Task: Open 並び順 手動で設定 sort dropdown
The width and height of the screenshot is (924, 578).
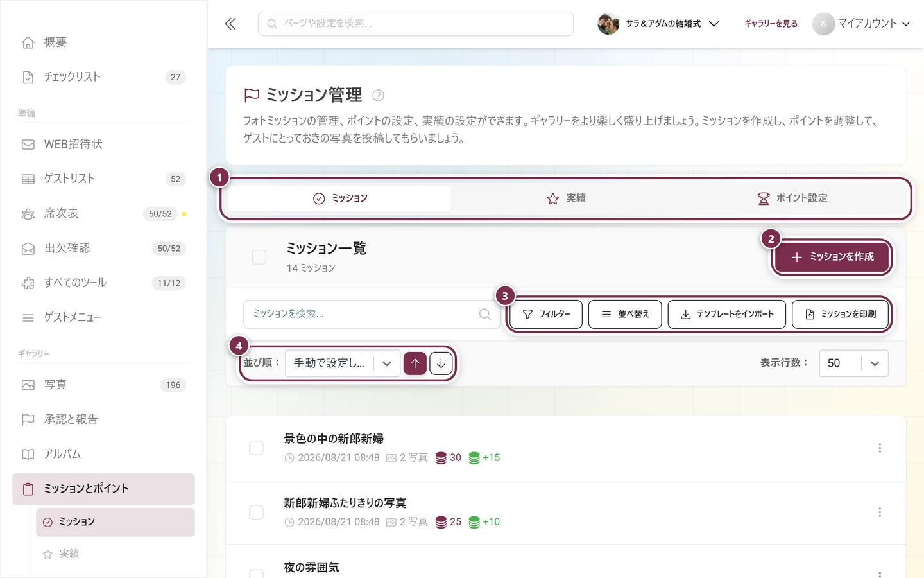Action: [x=343, y=363]
